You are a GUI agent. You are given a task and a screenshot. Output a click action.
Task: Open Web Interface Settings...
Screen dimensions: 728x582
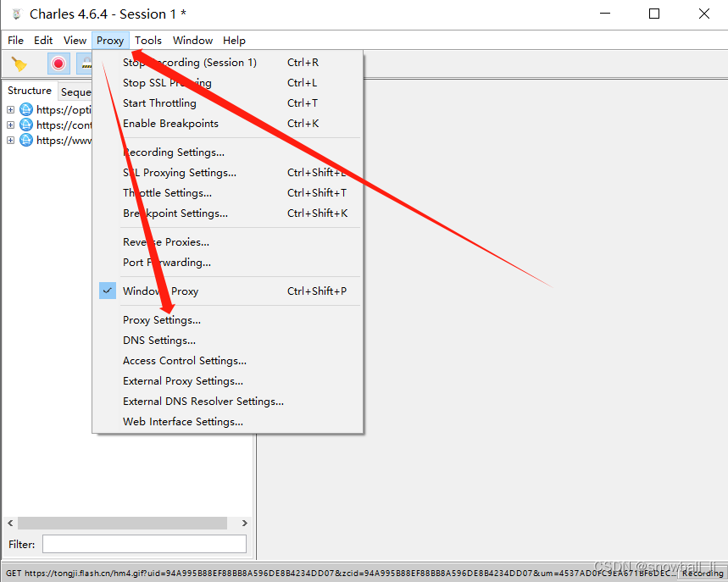[x=227, y=422]
